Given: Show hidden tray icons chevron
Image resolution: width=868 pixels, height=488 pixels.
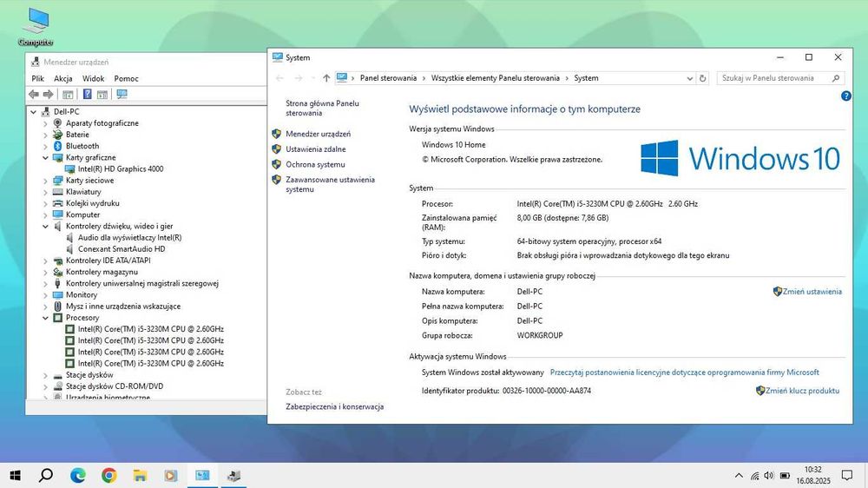Looking at the screenshot, I should [739, 475].
